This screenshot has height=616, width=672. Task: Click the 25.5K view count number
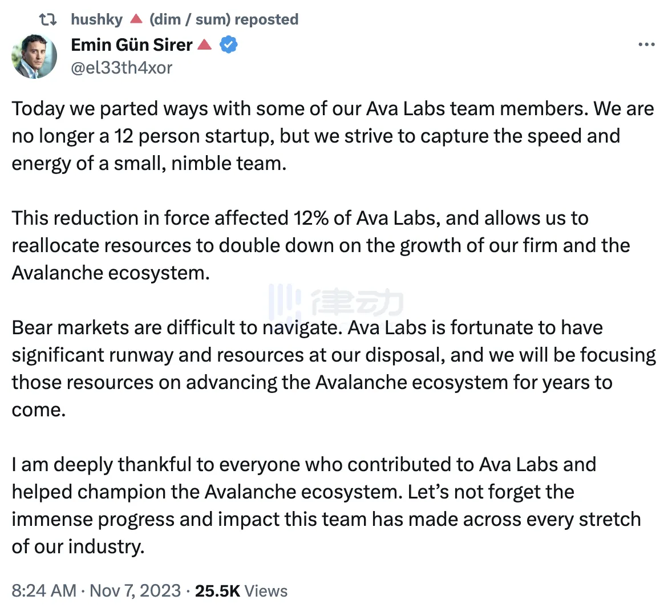coord(217,591)
